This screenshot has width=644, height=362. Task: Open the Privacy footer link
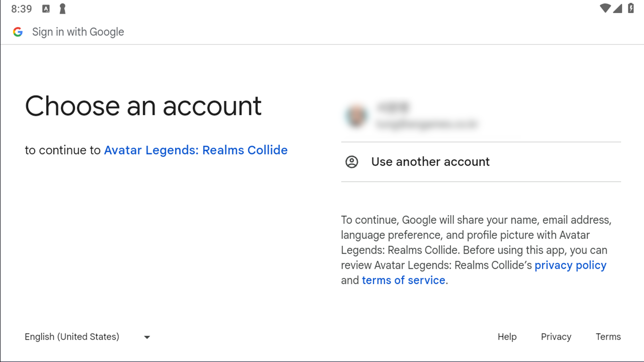click(556, 337)
